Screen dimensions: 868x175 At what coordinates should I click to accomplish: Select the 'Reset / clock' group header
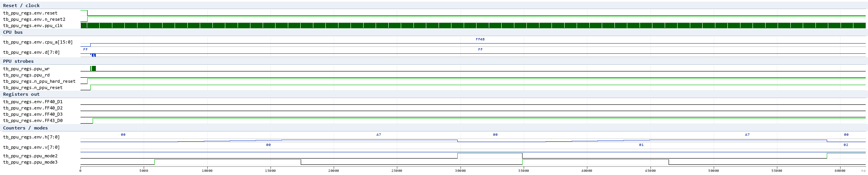[21, 5]
